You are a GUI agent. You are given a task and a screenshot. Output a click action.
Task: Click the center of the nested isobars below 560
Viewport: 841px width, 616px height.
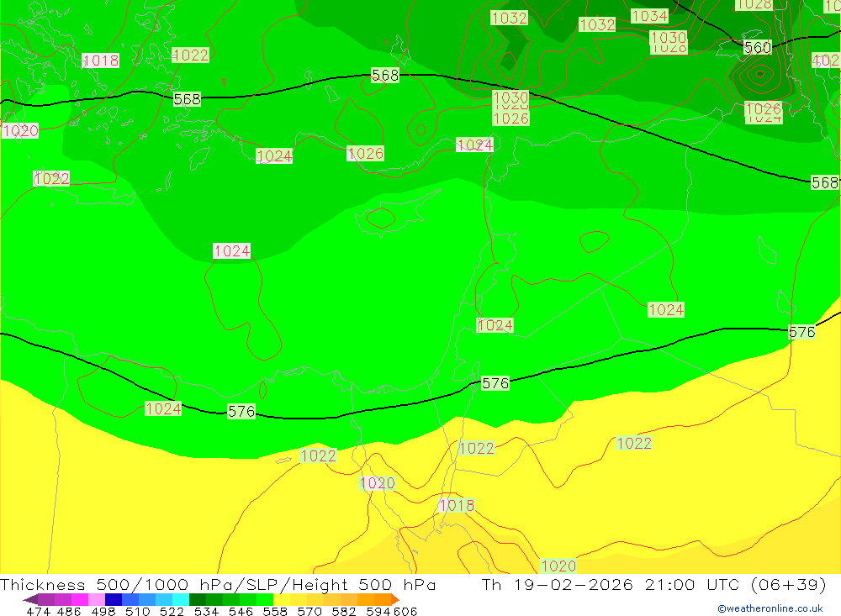click(760, 74)
